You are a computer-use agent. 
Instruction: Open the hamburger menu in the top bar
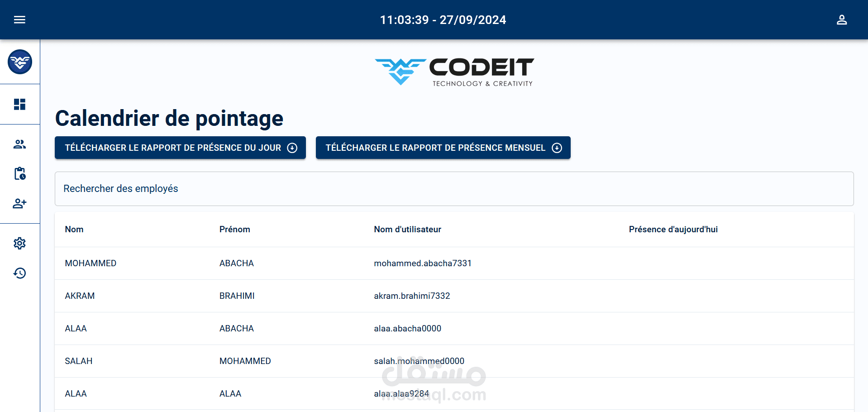coord(19,19)
